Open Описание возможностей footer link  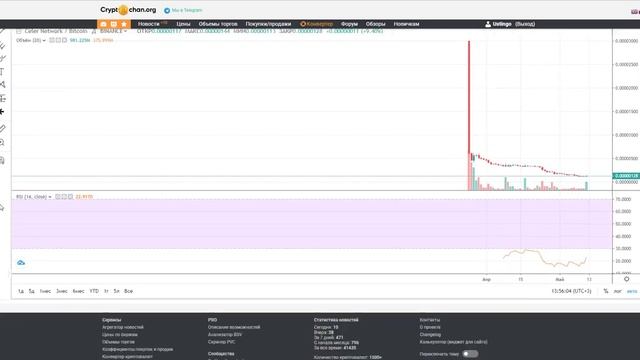click(x=234, y=327)
